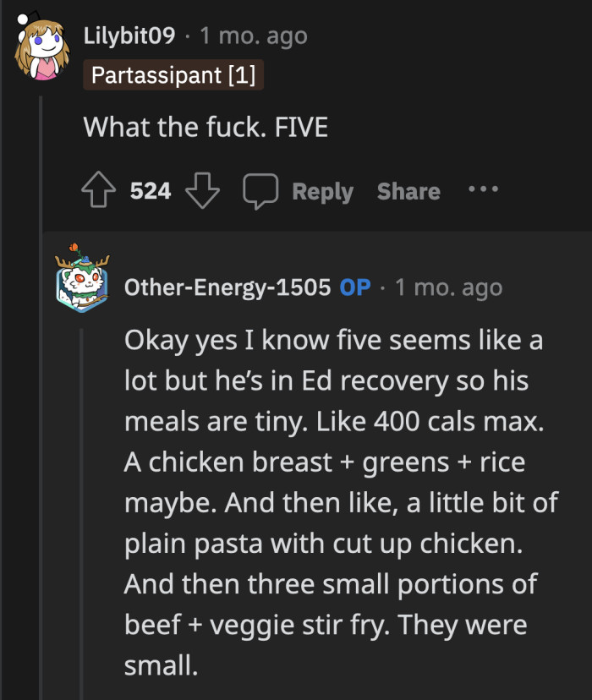Open the Reply action

pos(321,190)
